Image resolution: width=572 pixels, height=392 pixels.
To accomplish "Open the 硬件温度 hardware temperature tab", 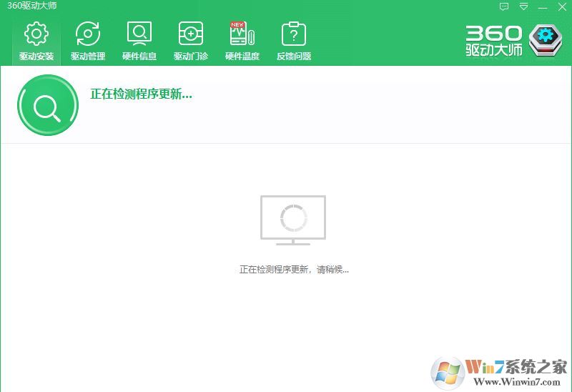I will (x=242, y=41).
